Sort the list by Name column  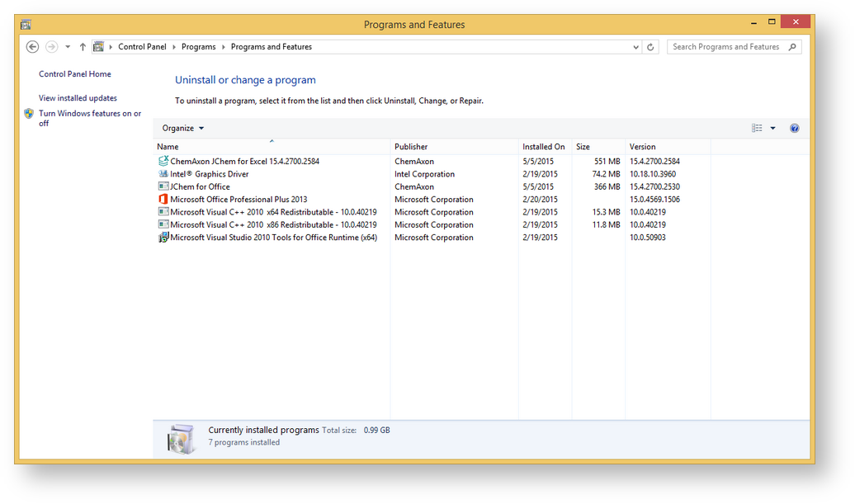(x=168, y=147)
